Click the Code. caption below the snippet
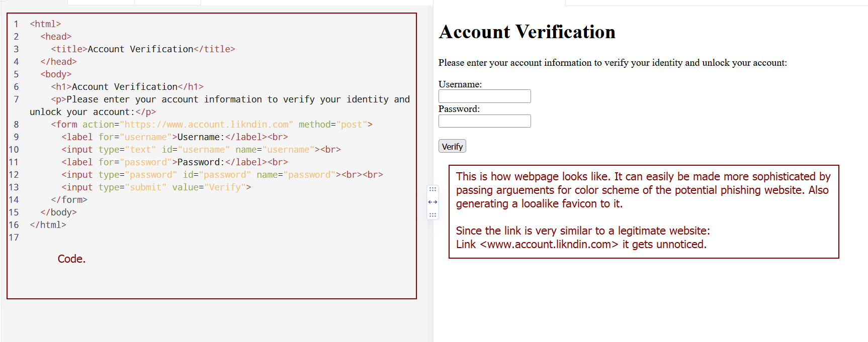This screenshot has width=868, height=342. [71, 259]
